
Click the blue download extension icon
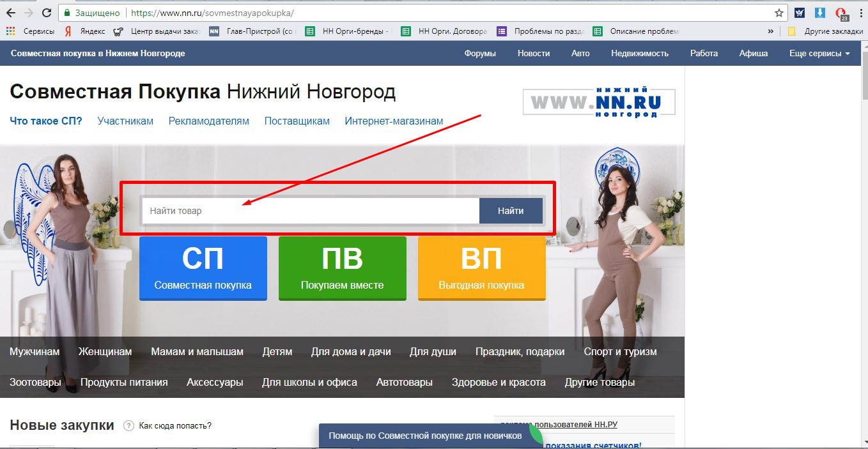(x=819, y=12)
